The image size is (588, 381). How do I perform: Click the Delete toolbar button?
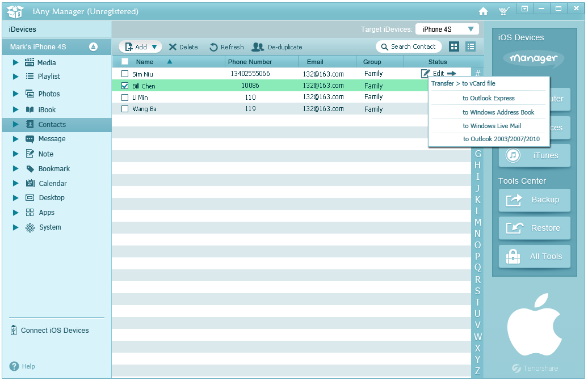pyautogui.click(x=183, y=47)
